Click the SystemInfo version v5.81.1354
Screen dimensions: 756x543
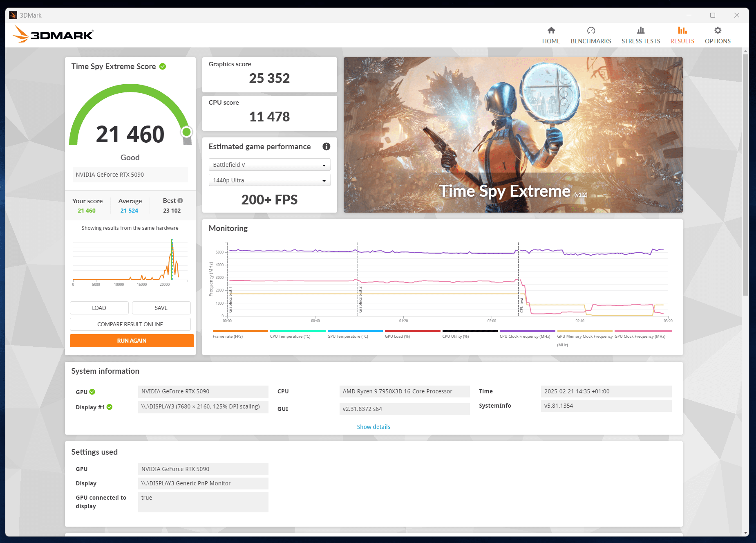click(606, 406)
